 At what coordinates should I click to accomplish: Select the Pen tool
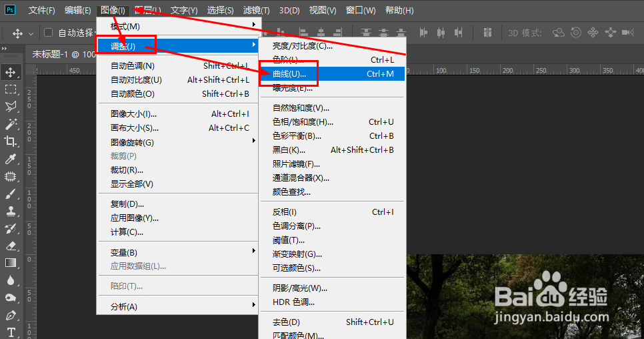10,315
